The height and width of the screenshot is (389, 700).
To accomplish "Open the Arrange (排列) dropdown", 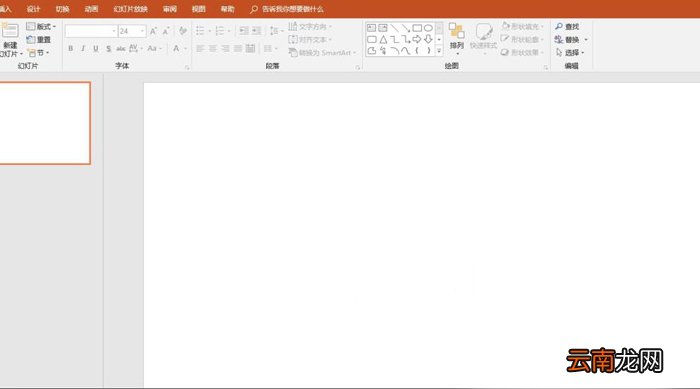I will (457, 38).
